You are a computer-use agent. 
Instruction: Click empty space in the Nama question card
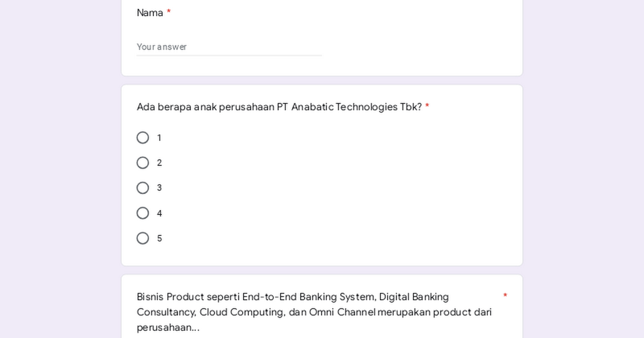[x=419, y=38]
